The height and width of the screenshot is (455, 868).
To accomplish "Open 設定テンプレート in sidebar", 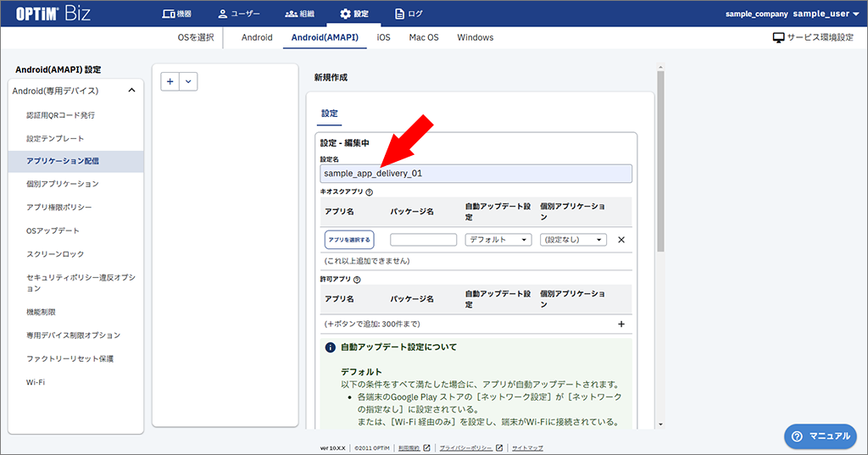I will pos(55,138).
